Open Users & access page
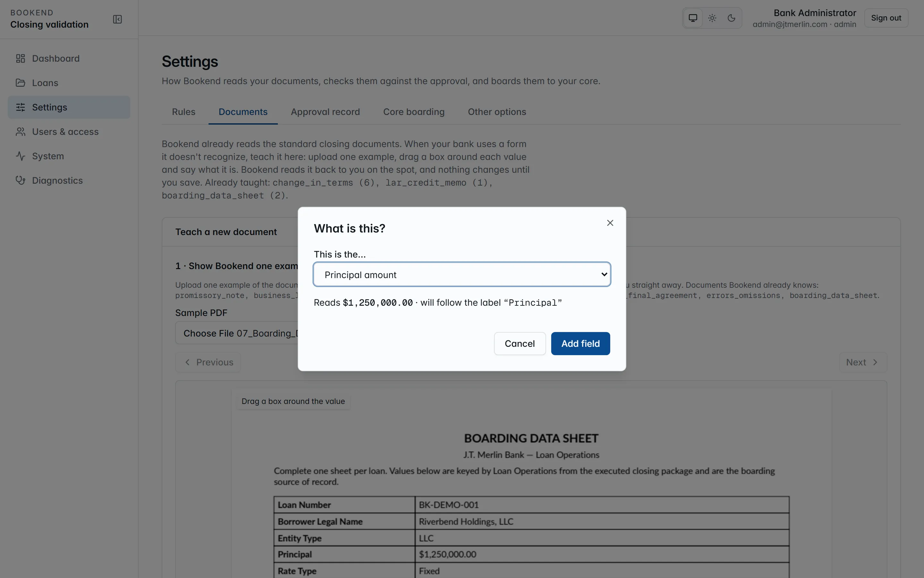This screenshot has width=924, height=578. (x=69, y=132)
